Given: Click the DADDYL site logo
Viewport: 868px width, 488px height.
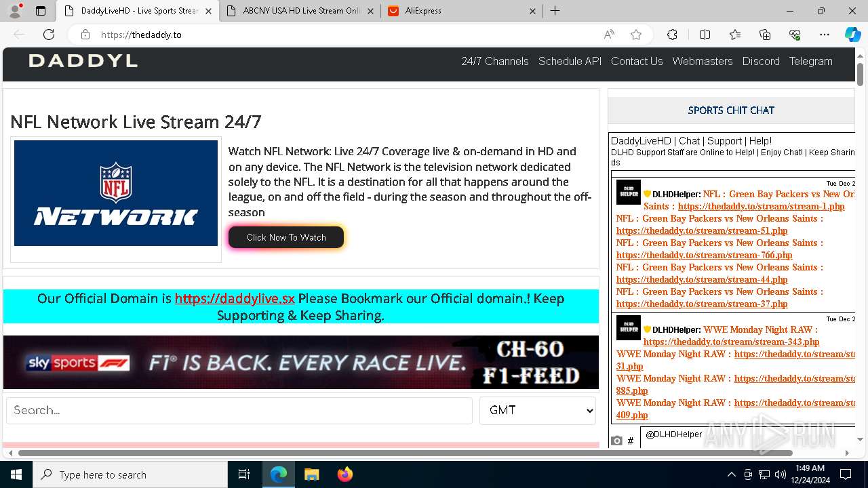Looking at the screenshot, I should click(x=83, y=61).
